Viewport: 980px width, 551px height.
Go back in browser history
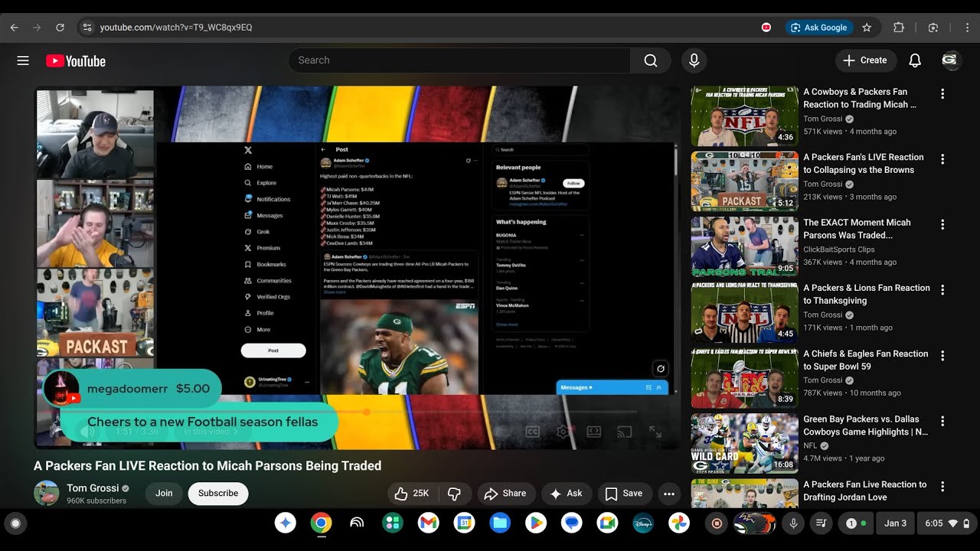(x=14, y=28)
